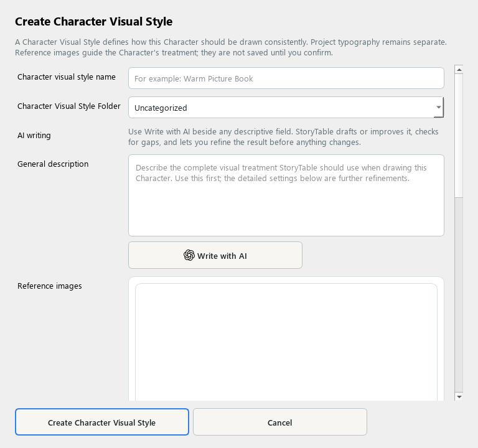The width and height of the screenshot is (478, 448).
Task: Click the 'AI writing' label
Action: 34,136
